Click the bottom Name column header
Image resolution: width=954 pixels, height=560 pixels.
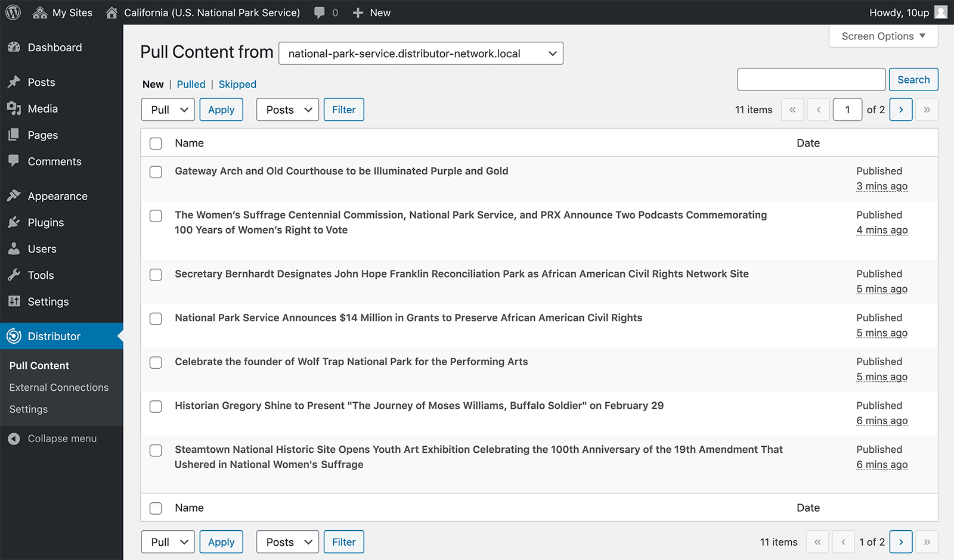point(189,508)
